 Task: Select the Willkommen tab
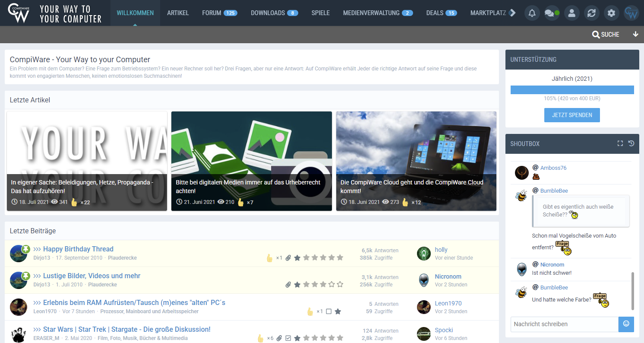[135, 13]
